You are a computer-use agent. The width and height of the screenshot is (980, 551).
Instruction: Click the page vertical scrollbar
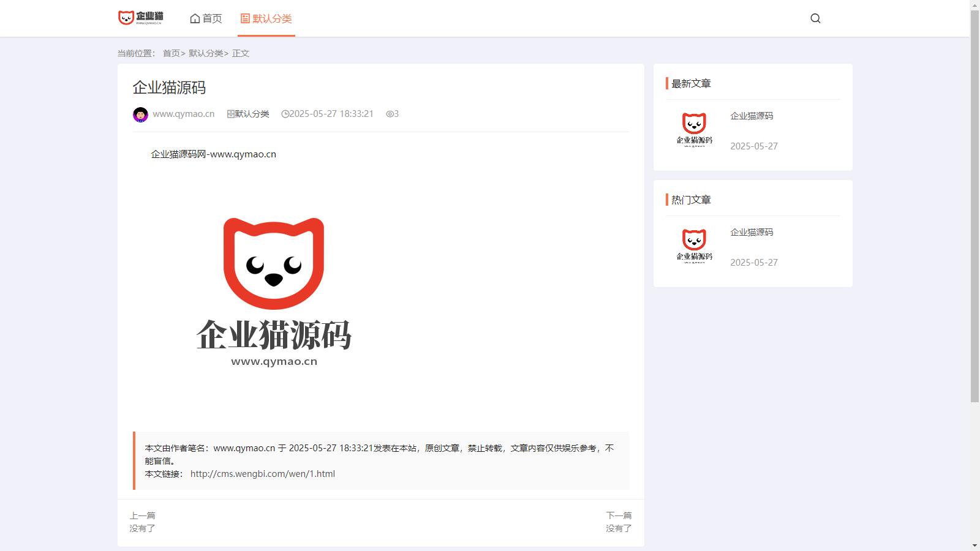coord(974,208)
